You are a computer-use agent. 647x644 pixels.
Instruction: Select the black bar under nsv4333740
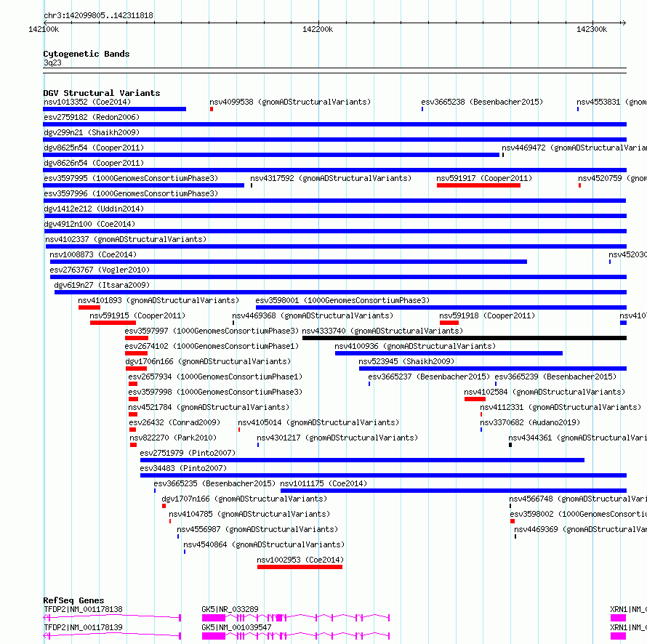(x=465, y=338)
